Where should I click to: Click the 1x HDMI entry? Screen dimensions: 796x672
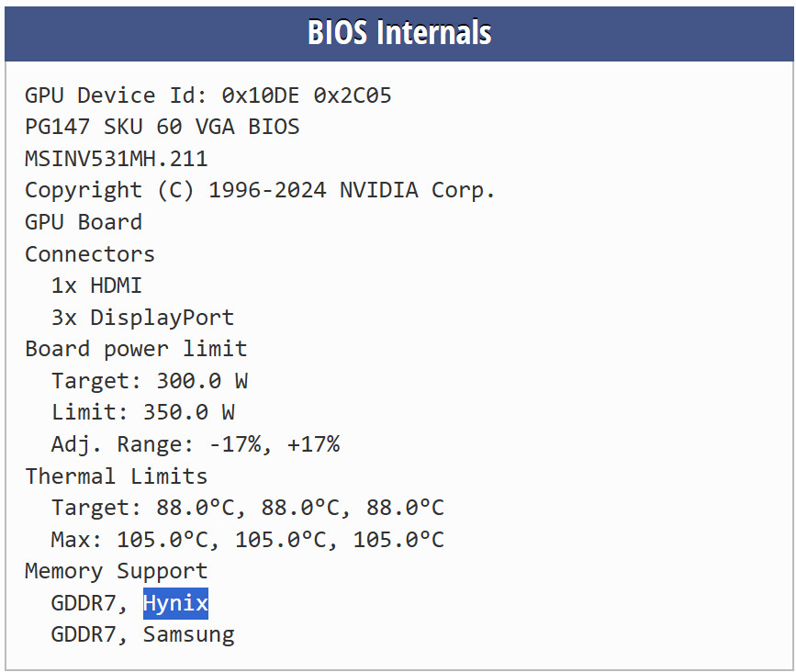[96, 286]
